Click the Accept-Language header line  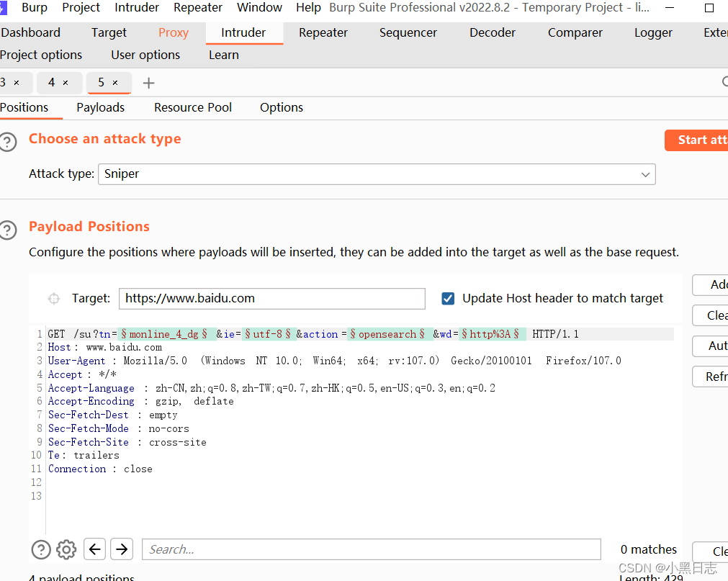271,388
